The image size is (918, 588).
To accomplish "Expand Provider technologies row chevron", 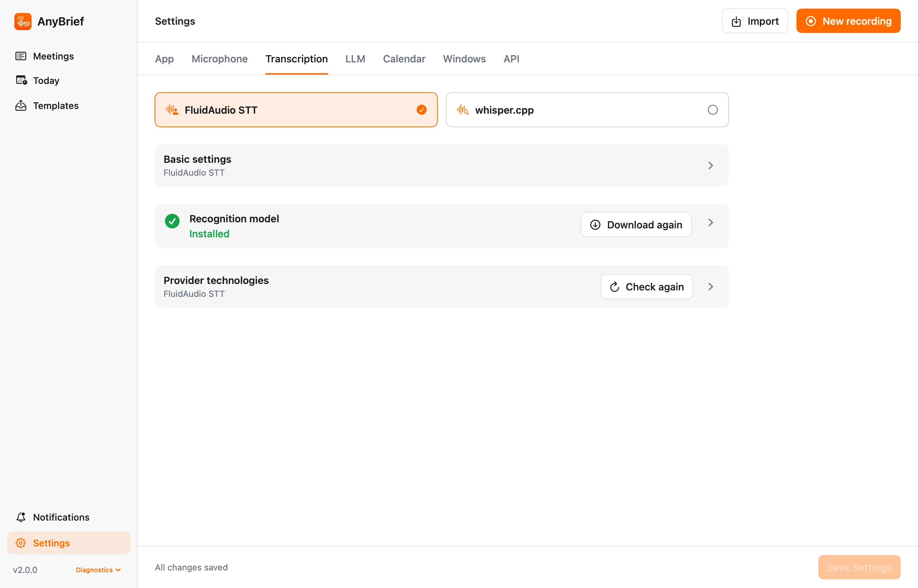I will point(711,287).
